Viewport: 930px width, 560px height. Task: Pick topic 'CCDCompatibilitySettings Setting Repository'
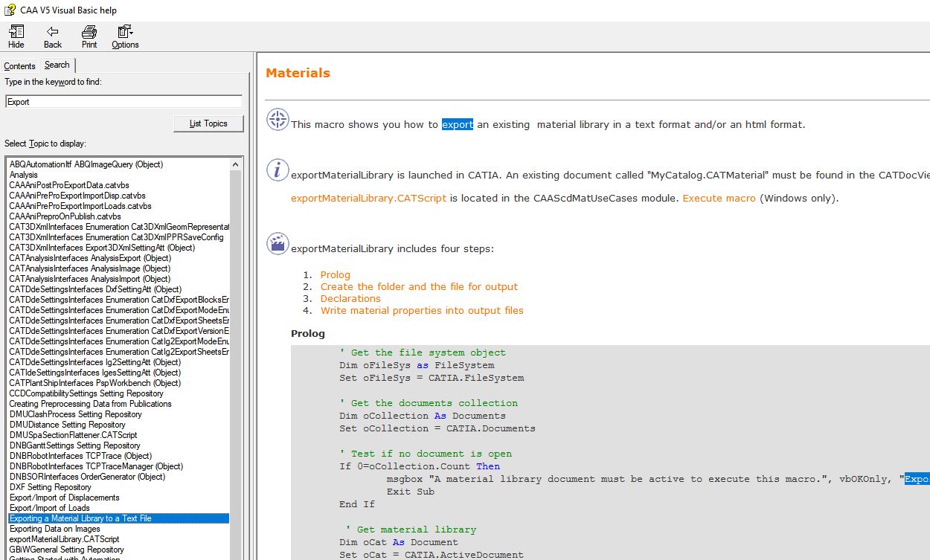click(x=86, y=393)
